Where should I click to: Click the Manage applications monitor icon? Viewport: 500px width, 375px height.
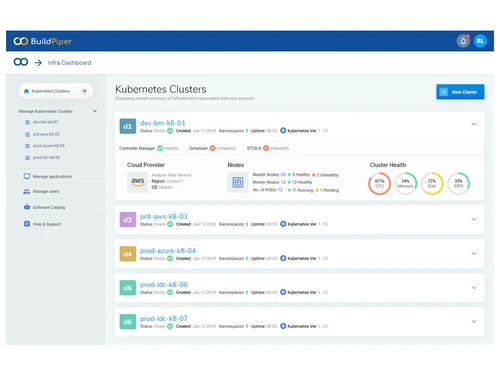(x=27, y=176)
